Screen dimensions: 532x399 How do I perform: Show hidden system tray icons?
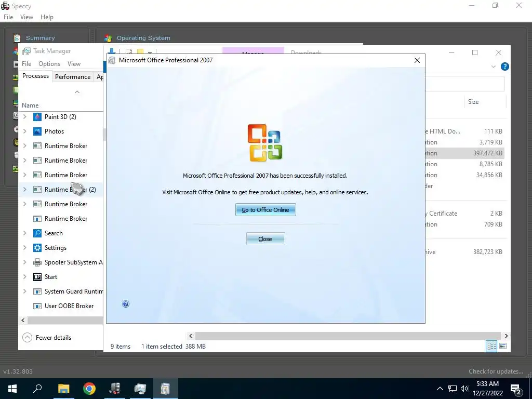[440, 389]
